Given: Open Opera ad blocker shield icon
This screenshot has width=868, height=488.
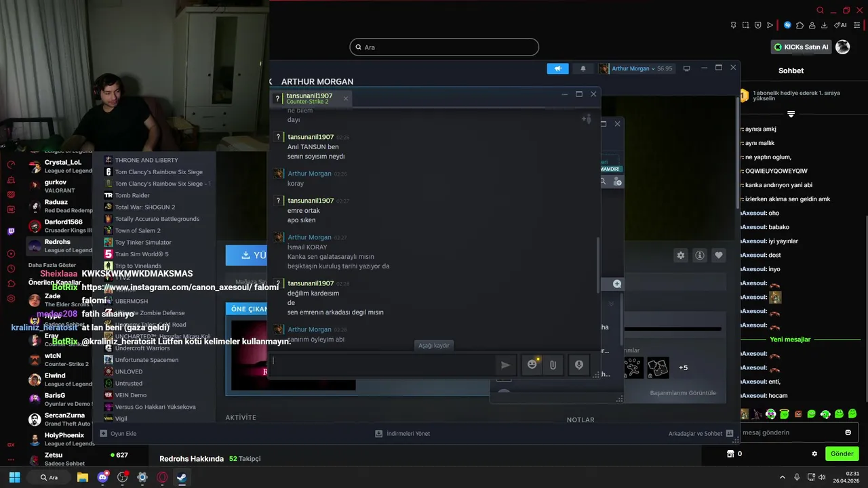Looking at the screenshot, I should pos(757,25).
